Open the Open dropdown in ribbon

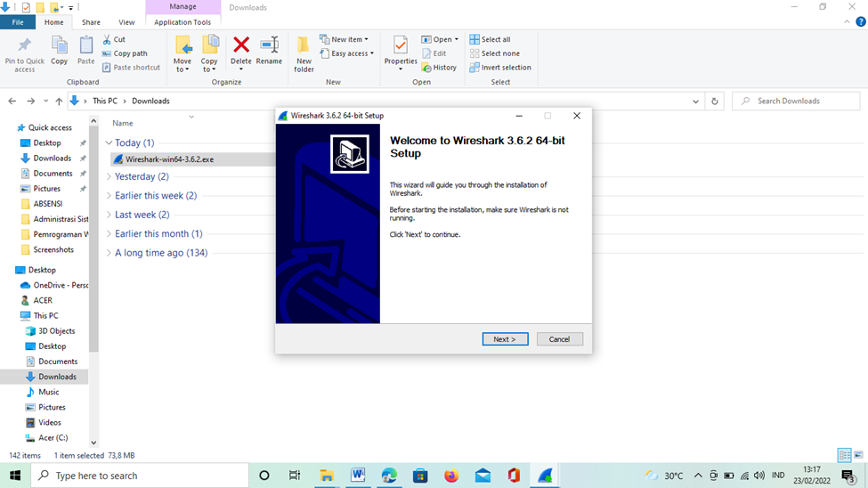tap(440, 39)
